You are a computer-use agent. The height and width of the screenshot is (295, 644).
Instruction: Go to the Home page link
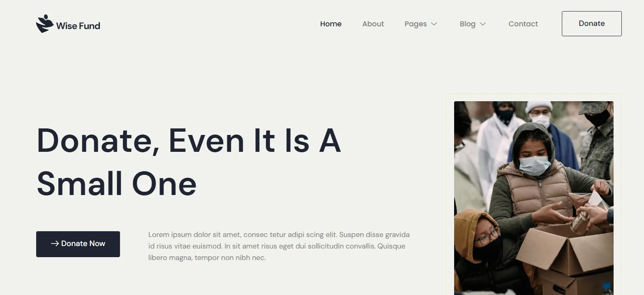tap(331, 24)
